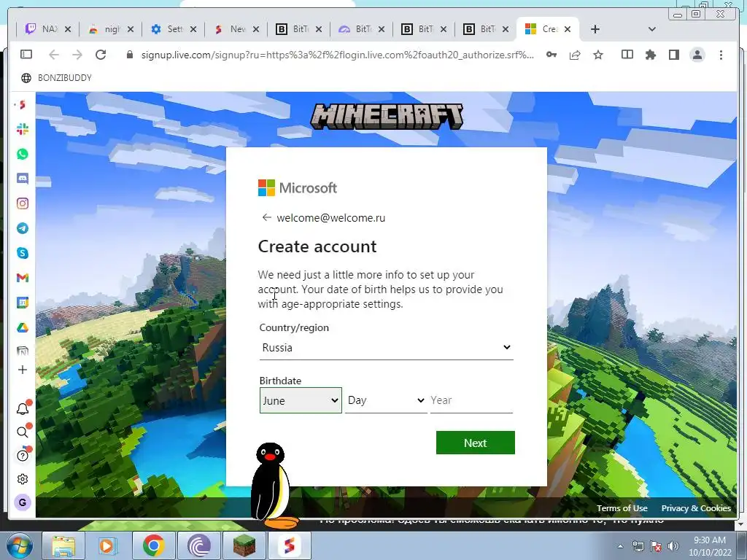Screen dimensions: 747x560
Task: Open saved password key icon
Action: [x=551, y=55]
